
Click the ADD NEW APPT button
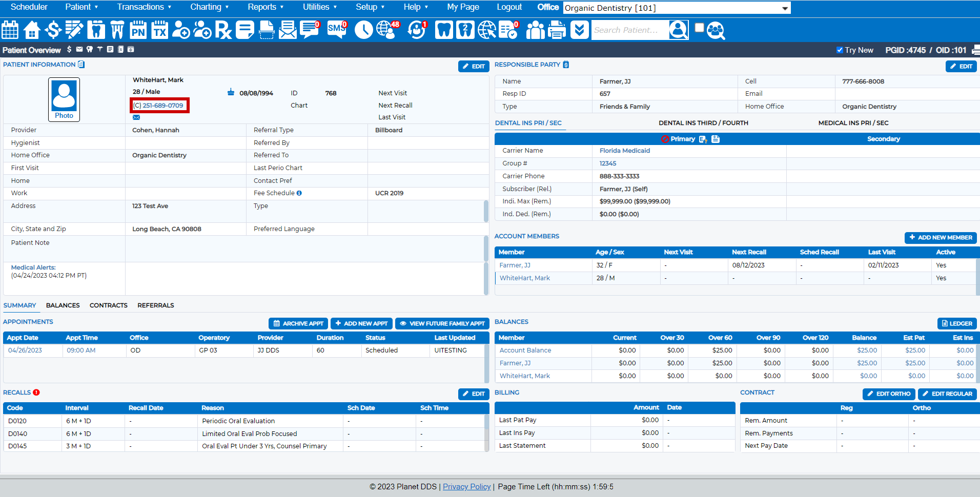coord(361,324)
